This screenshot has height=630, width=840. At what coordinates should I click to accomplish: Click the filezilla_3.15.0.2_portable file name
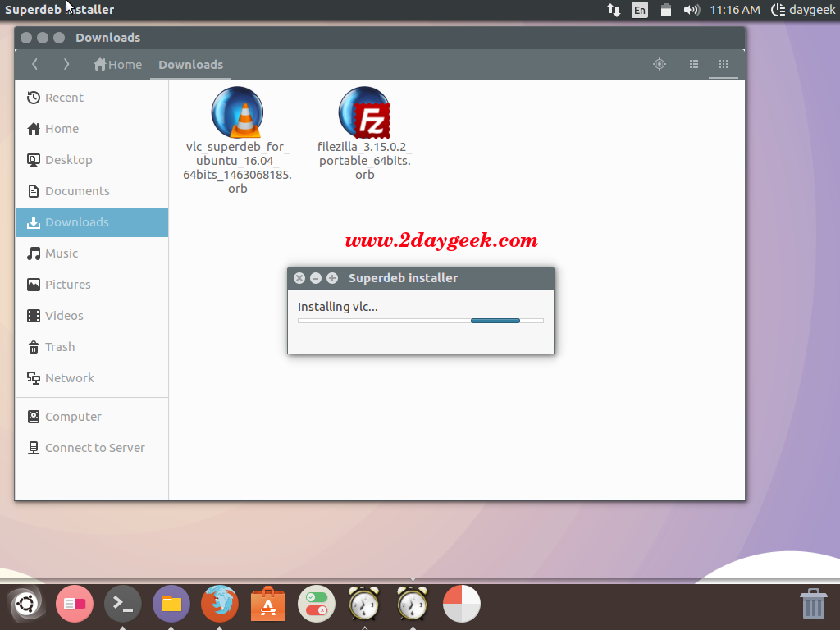point(364,161)
